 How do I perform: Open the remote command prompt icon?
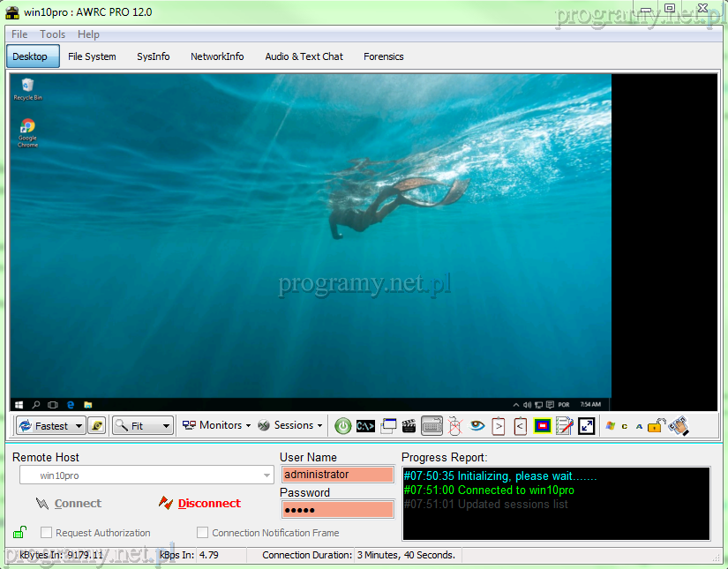tap(366, 426)
